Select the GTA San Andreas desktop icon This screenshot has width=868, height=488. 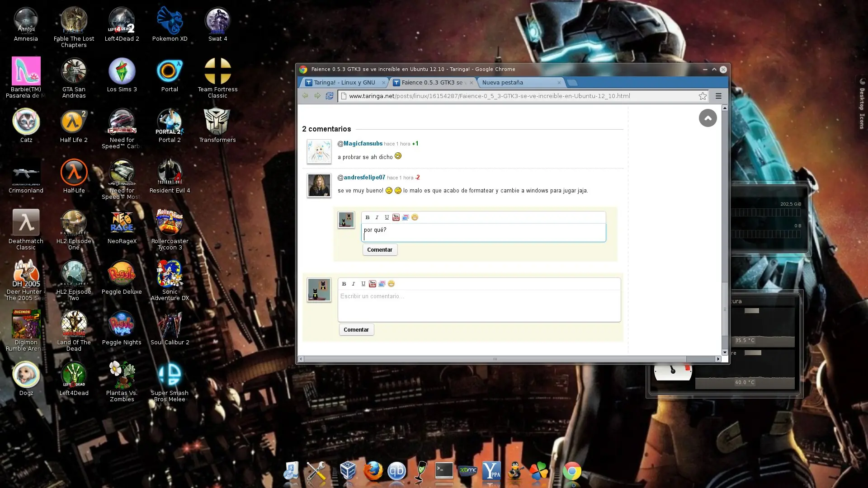tap(74, 78)
